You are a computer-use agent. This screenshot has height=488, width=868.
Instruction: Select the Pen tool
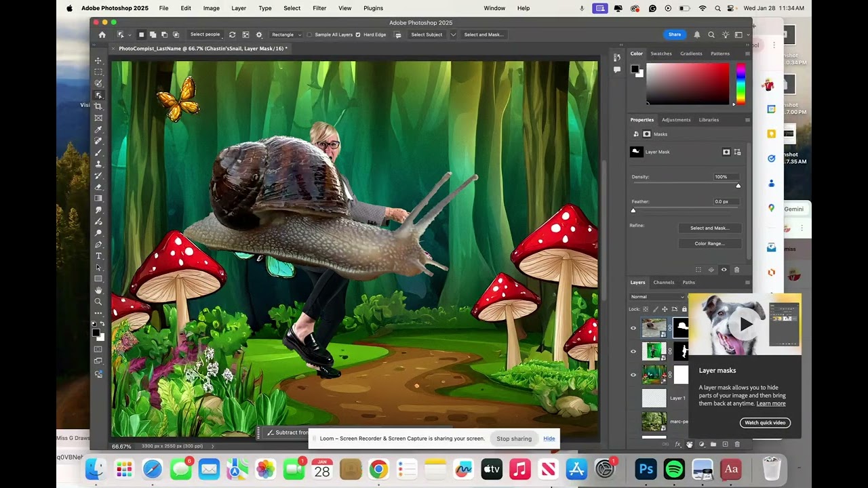click(x=98, y=244)
